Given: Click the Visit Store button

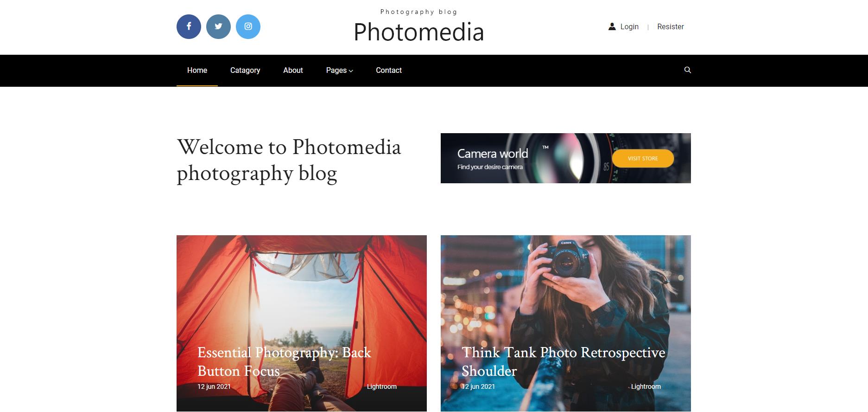Looking at the screenshot, I should click(643, 158).
